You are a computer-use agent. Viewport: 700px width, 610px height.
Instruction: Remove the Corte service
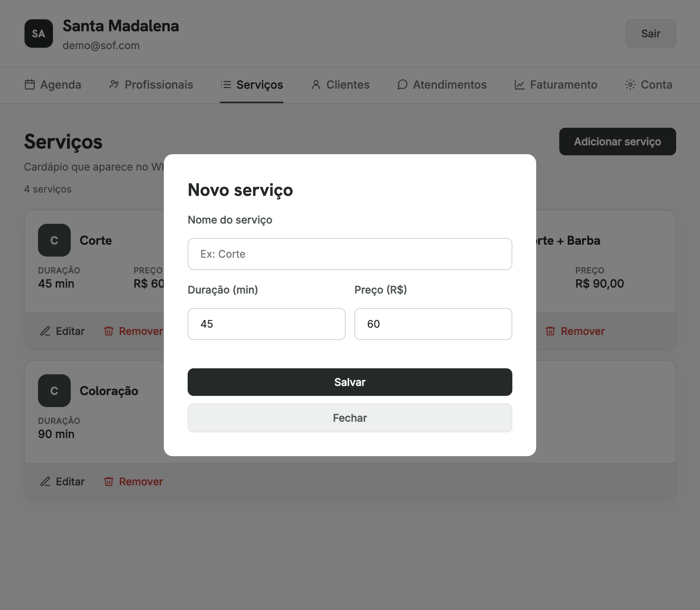(x=133, y=331)
